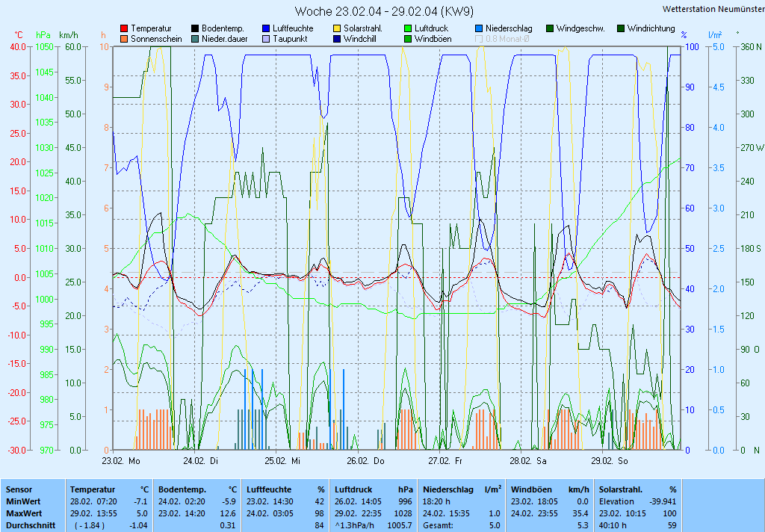Toggle the Taupunkt legend box
This screenshot has width=765, height=532.
coord(266,39)
